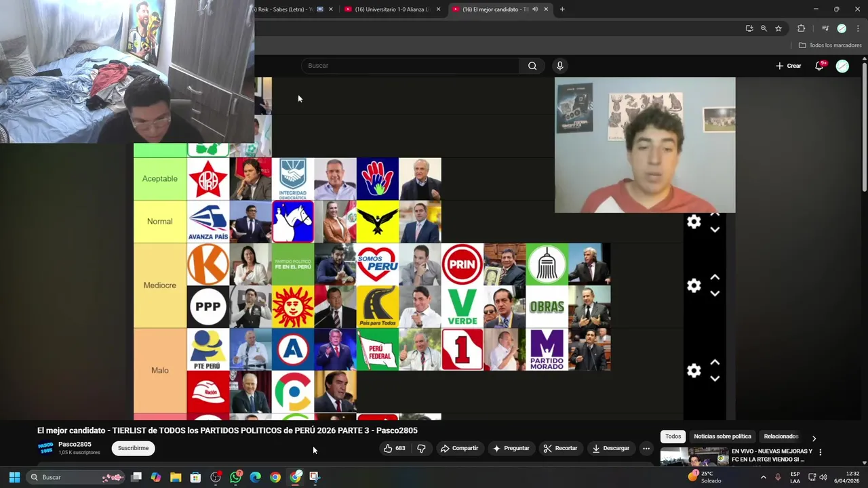Open Windows Start menu
868x488 pixels.
14,477
